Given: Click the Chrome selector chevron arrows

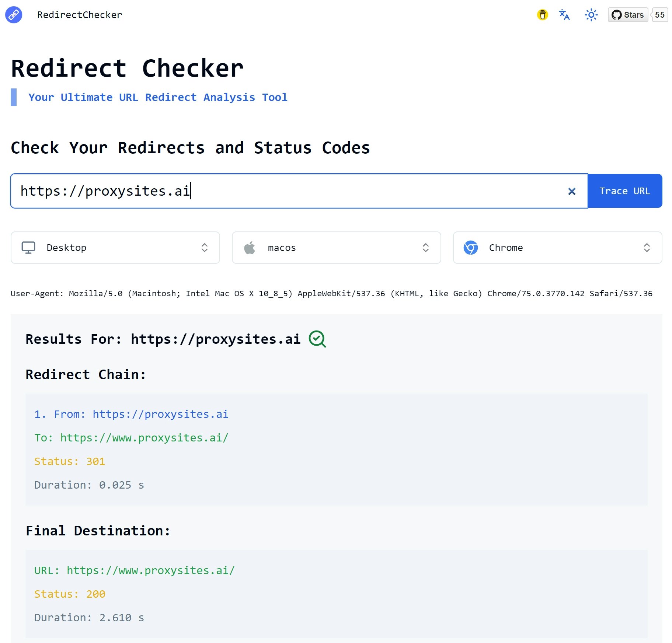Looking at the screenshot, I should point(647,248).
